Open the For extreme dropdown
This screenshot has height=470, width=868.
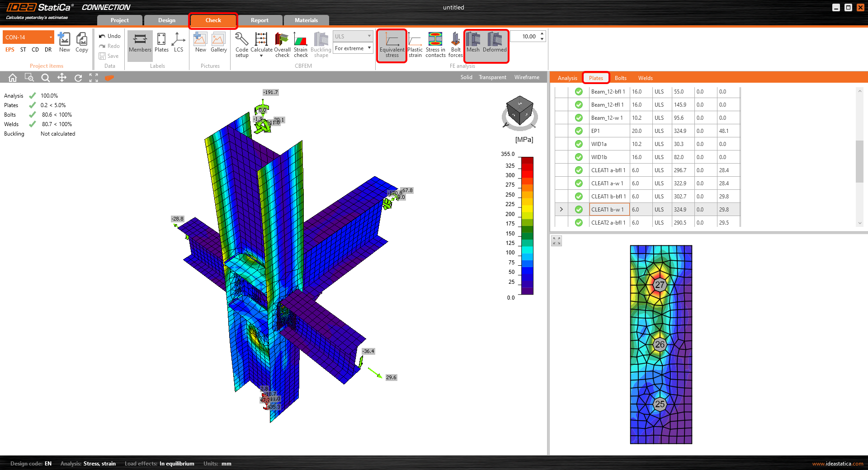pyautogui.click(x=353, y=48)
